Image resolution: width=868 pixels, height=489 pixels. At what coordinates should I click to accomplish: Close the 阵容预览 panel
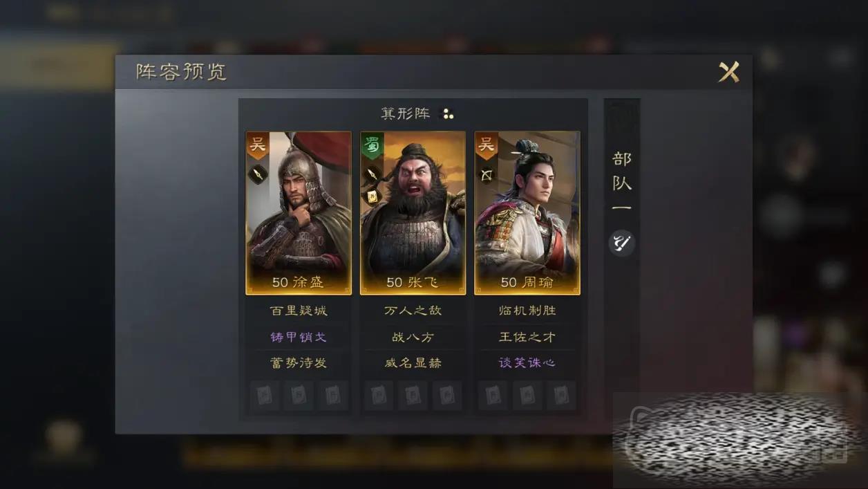[728, 71]
